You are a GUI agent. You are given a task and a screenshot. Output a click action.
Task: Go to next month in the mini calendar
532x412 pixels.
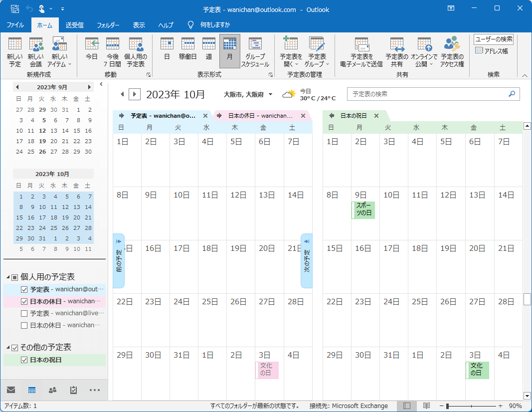pyautogui.click(x=89, y=87)
